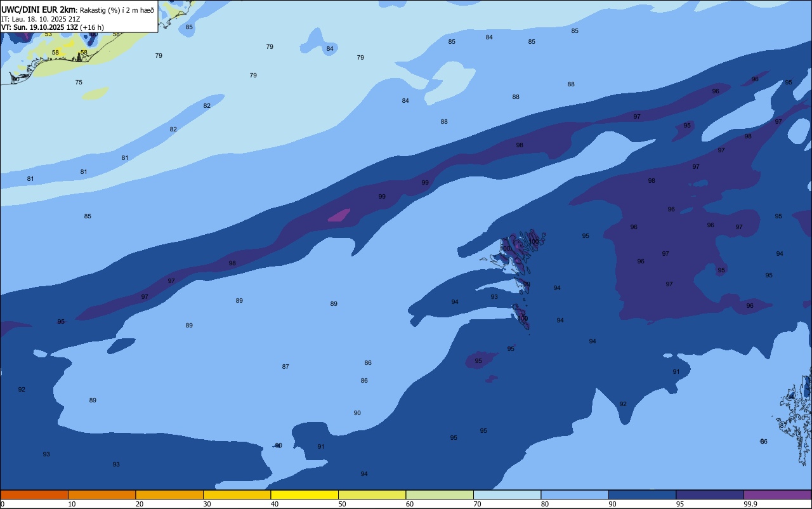Click the "70" legend tick label
Viewport: 812px width, 509px height.
(477, 504)
